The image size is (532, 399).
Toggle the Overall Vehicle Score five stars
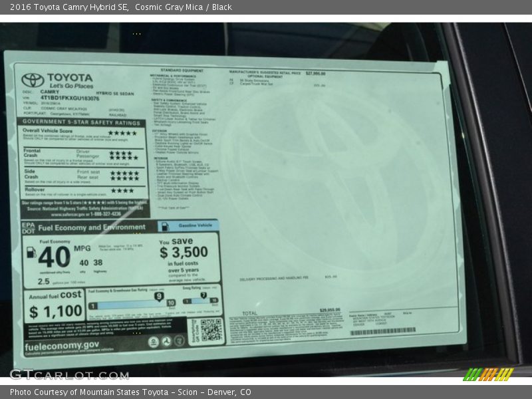click(x=122, y=133)
